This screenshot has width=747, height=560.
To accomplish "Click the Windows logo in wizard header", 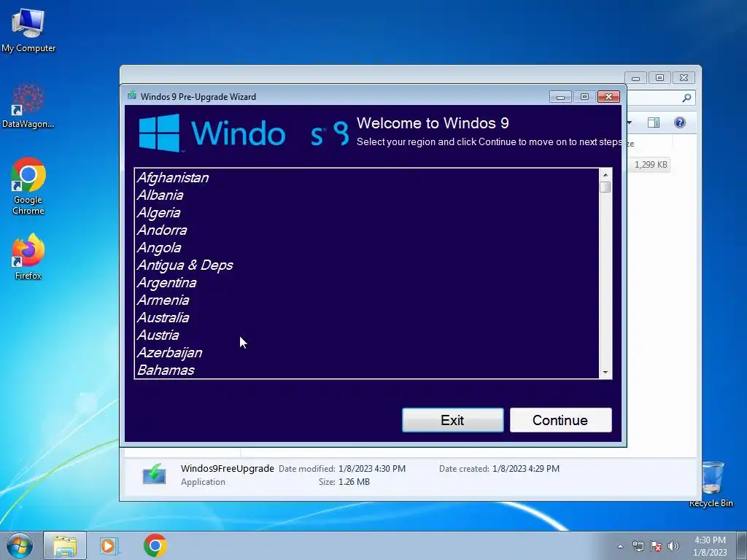I will point(160,133).
